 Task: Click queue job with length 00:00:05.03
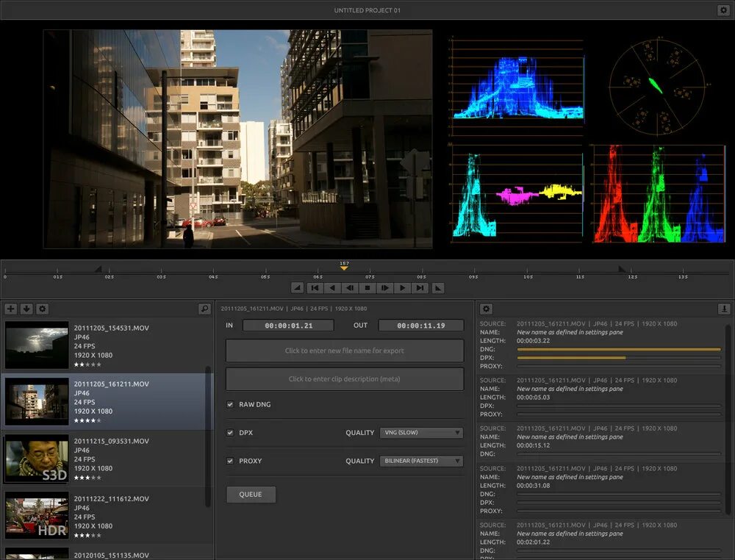600,397
